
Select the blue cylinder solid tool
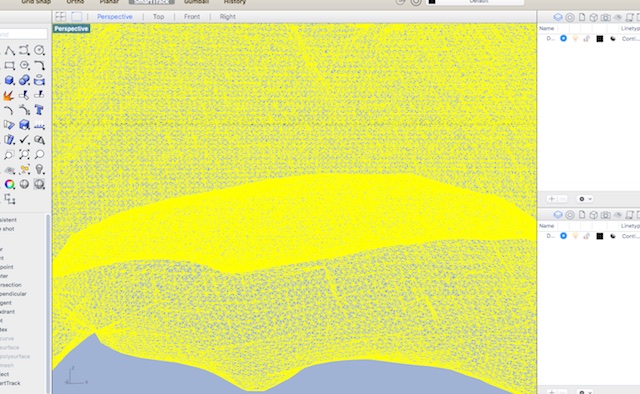tap(39, 80)
